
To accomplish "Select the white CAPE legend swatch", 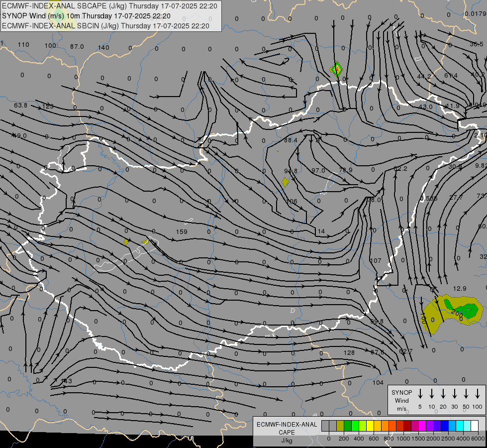I will click(x=474, y=426).
